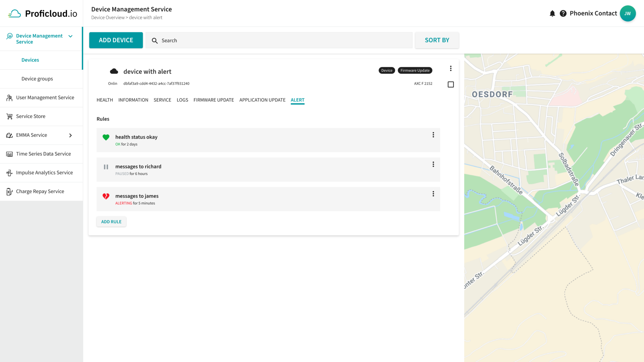Open options menu for 'health status okay' rule
Image resolution: width=644 pixels, height=362 pixels.
point(433,135)
